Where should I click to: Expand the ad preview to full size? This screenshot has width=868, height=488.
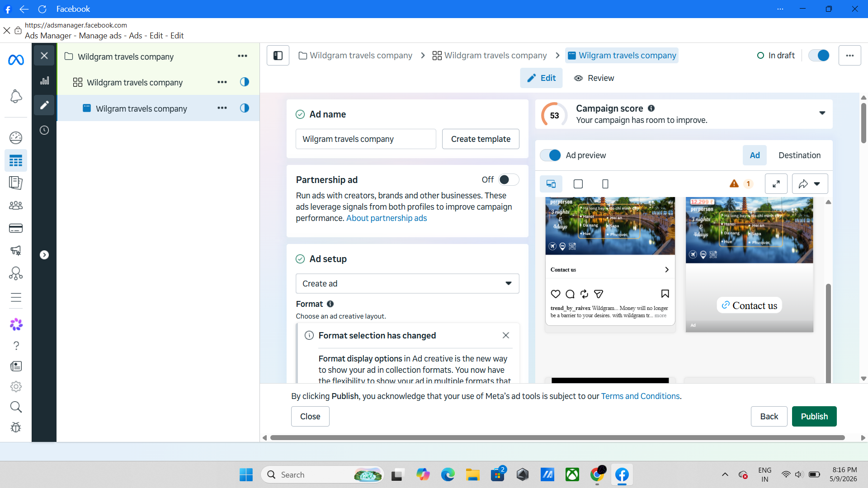tap(776, 184)
